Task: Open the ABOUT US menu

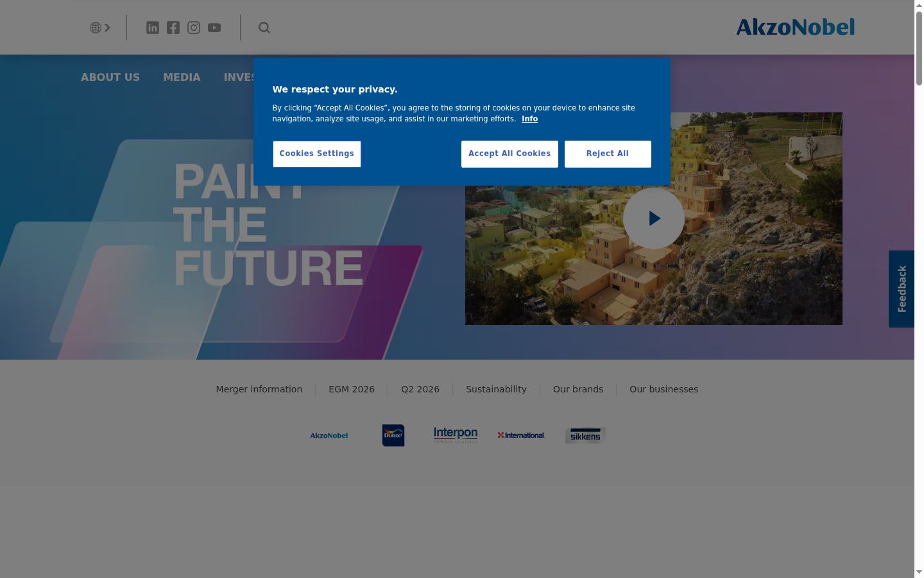Action: click(x=110, y=77)
